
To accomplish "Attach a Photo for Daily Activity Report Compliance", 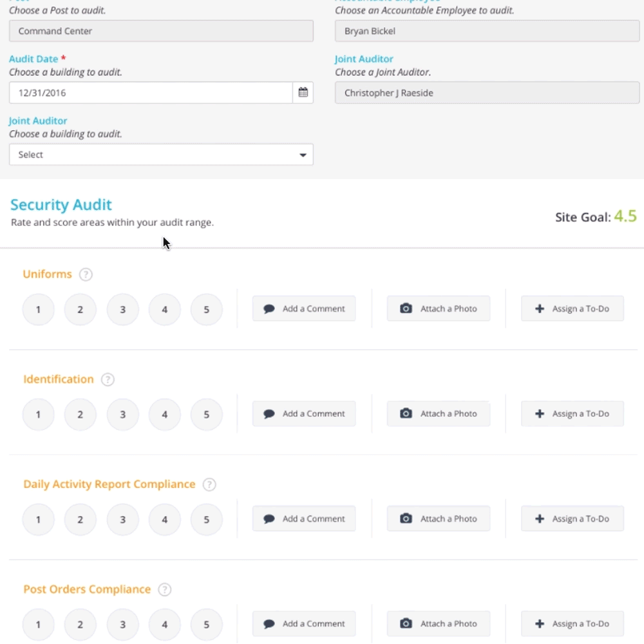I will point(438,518).
